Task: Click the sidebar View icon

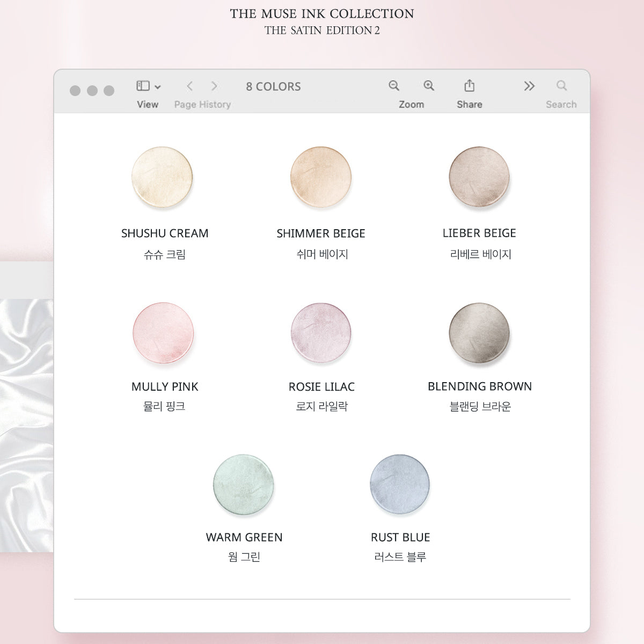Action: tap(143, 86)
